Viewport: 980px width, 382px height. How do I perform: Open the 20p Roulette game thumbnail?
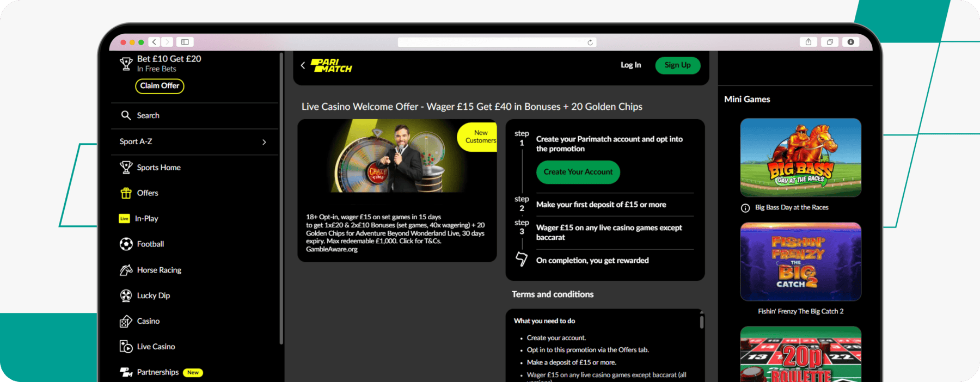[800, 354]
